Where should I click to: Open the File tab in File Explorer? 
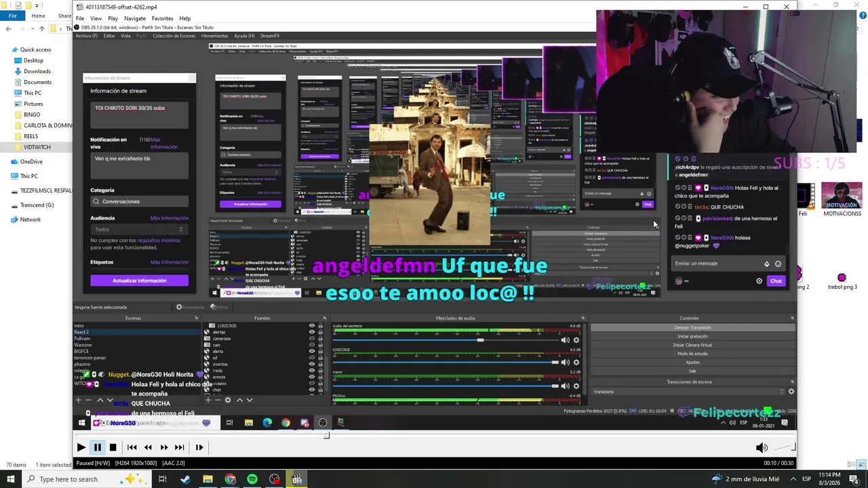(x=12, y=16)
